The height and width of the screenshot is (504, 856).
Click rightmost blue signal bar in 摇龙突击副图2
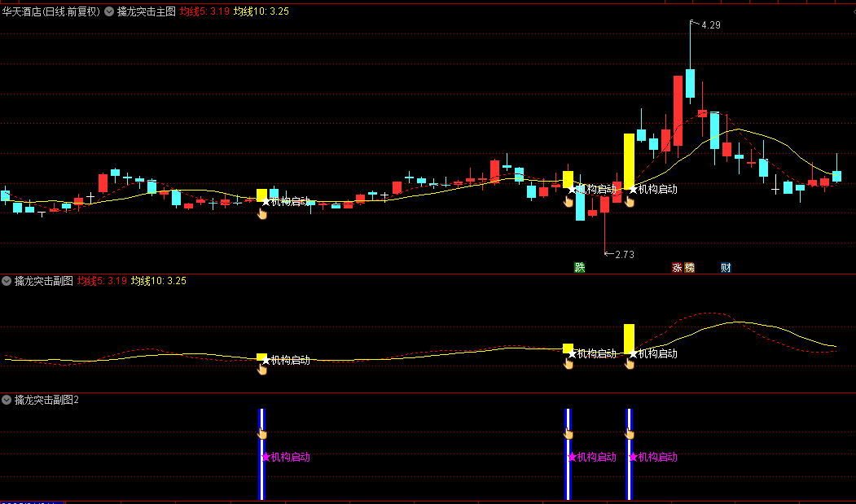point(629,454)
